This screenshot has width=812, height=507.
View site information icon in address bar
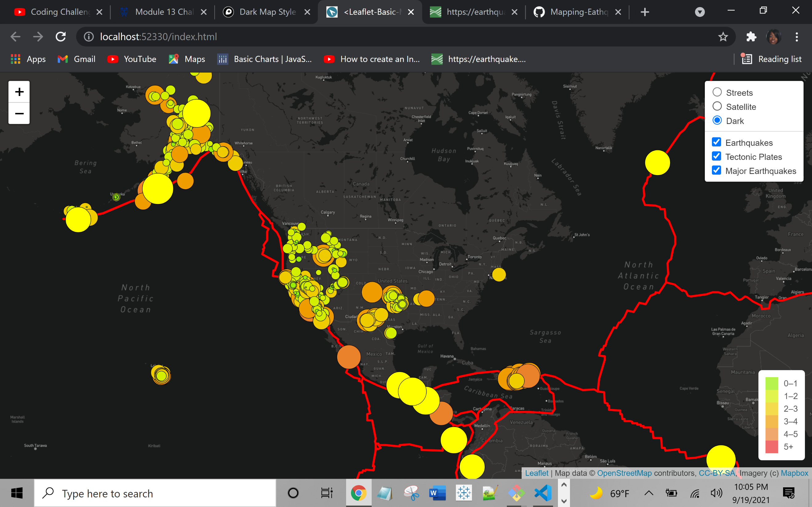point(89,37)
